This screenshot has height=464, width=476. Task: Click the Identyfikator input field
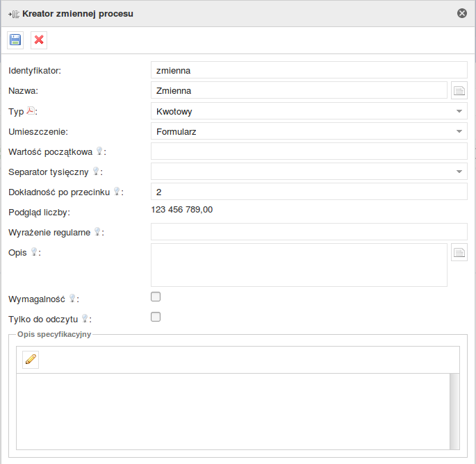[309, 70]
